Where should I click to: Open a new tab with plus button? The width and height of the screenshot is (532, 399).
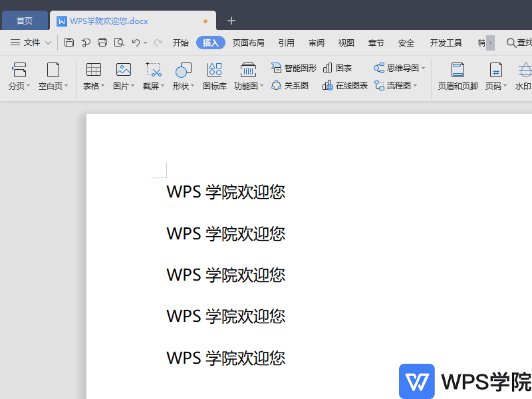231,21
